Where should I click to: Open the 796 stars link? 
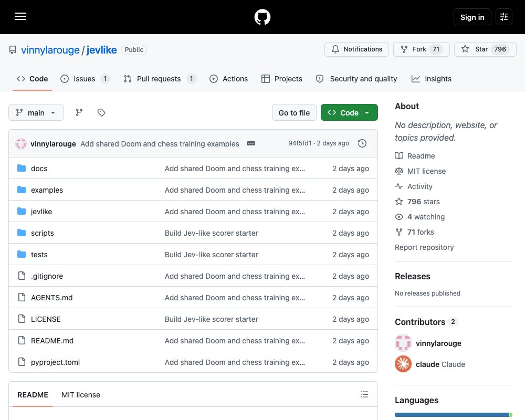tap(417, 202)
